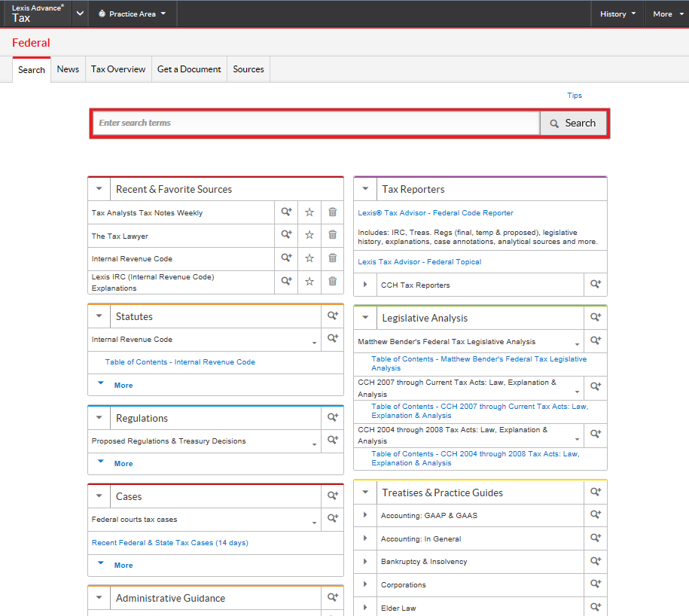Viewport: 689px width, 616px height.
Task: Add CCH 2004 through 2008 Tax Acts to search
Action: pos(596,434)
